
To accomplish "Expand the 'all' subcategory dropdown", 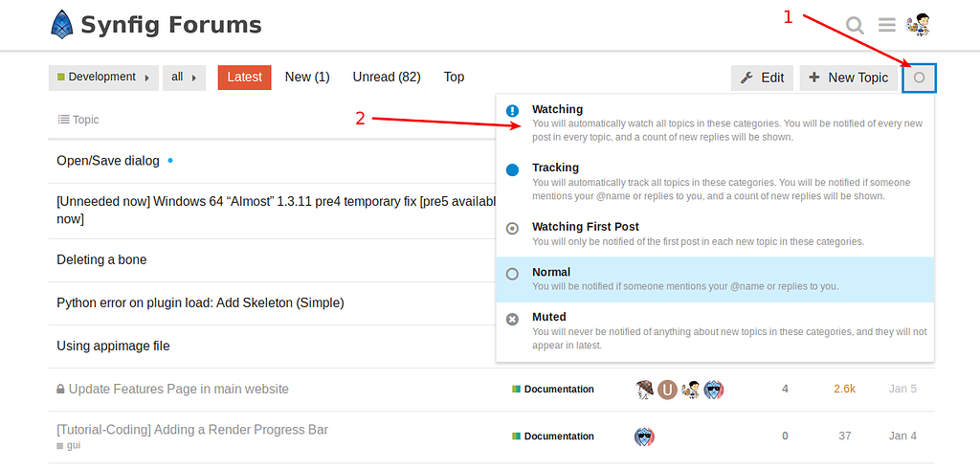I will coord(184,78).
